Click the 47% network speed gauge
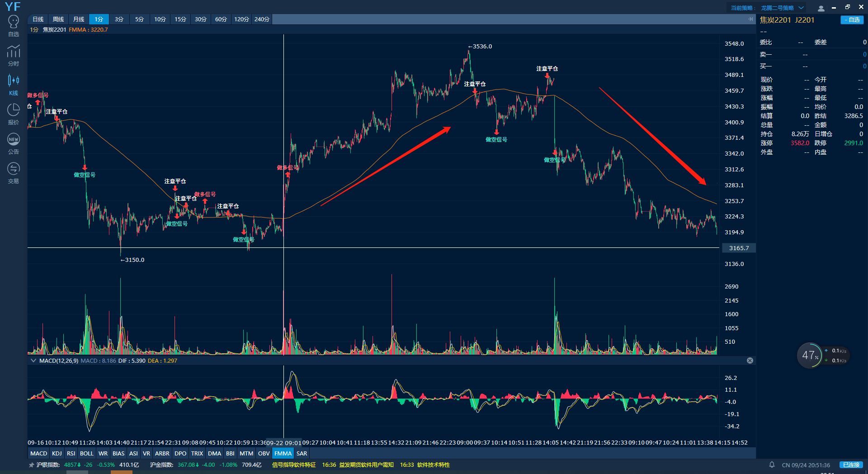The image size is (868, 474). click(x=810, y=355)
